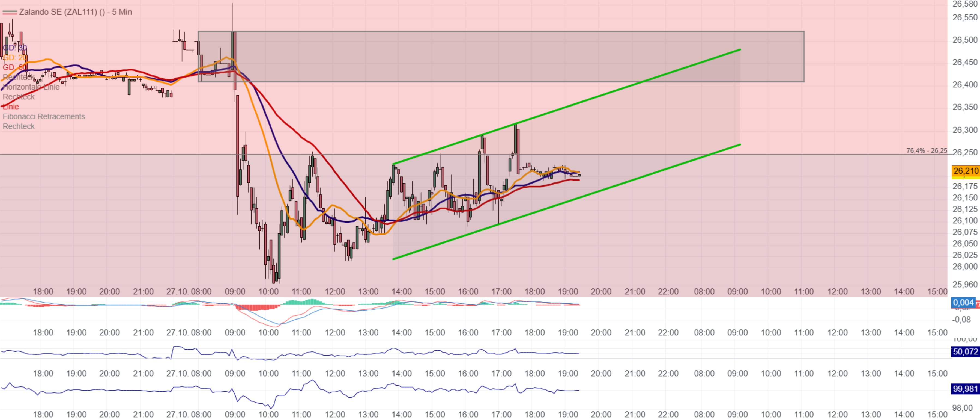Select the GD: 50 legend entry
980x420 pixels.
coord(14,67)
